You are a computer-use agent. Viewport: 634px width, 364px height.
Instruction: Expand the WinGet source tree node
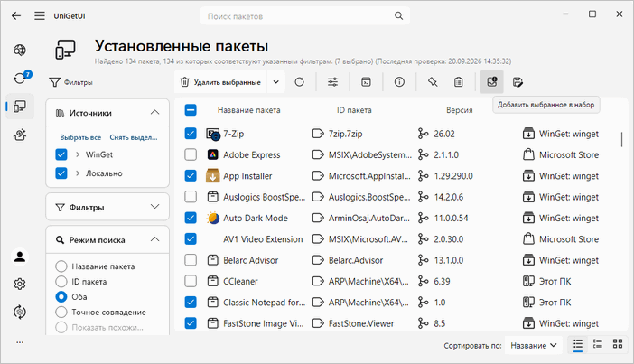point(78,154)
